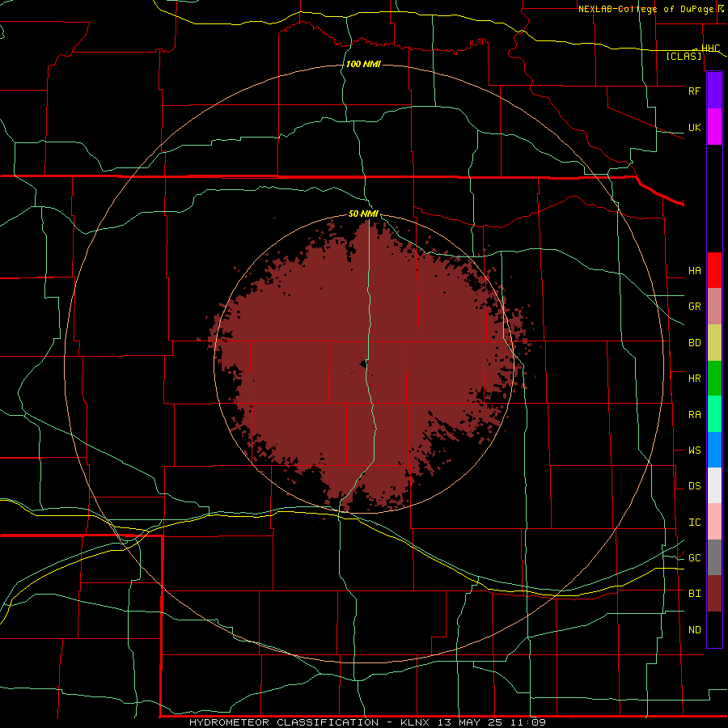The width and height of the screenshot is (728, 728).
Task: Click the GR legend label
Action: click(695, 307)
